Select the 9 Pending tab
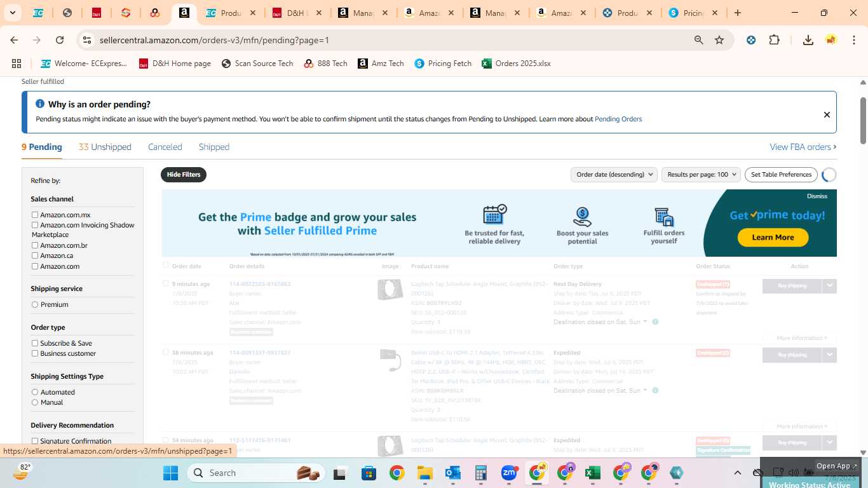Image resolution: width=868 pixels, height=488 pixels. (42, 147)
